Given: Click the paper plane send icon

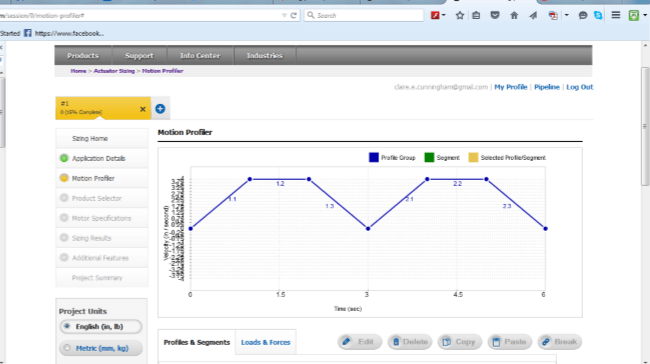Looking at the screenshot, I should click(x=533, y=15).
